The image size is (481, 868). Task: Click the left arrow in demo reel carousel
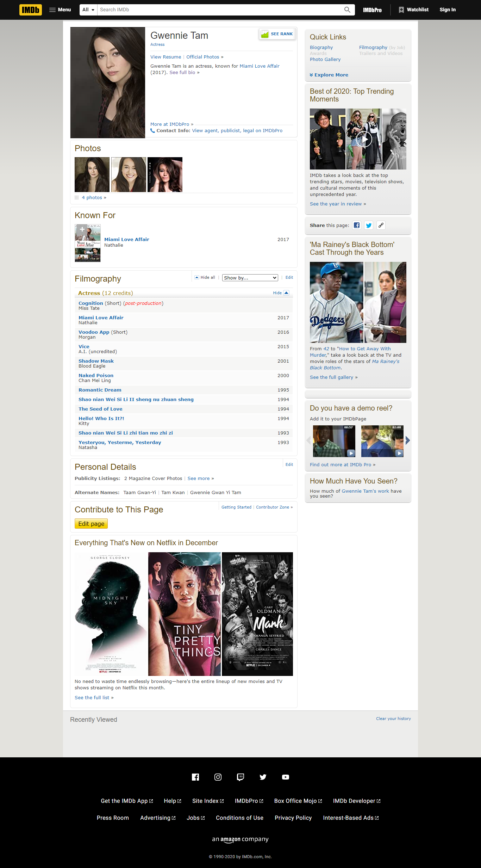point(309,440)
